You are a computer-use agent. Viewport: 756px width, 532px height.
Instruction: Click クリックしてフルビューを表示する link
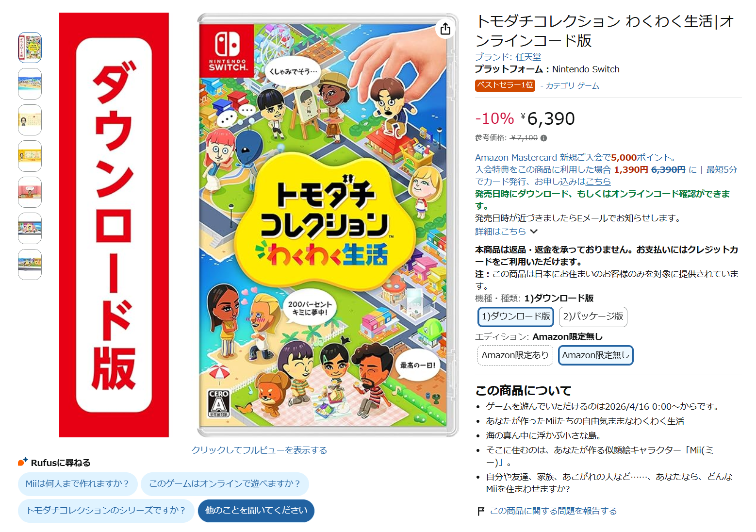(259, 450)
